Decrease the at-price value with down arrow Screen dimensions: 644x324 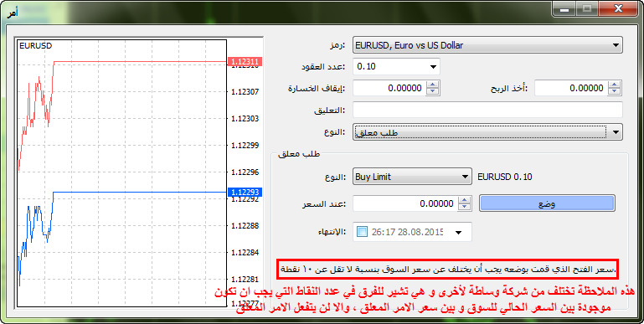[465, 207]
